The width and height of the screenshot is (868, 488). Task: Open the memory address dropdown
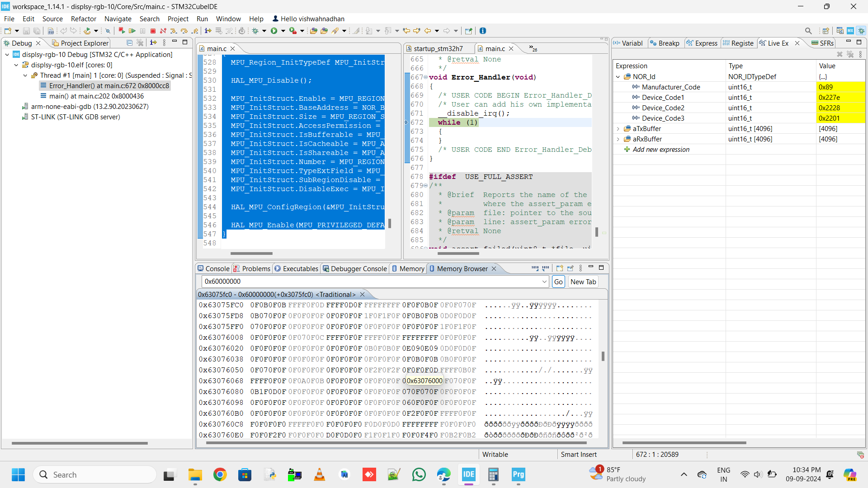pos(545,282)
